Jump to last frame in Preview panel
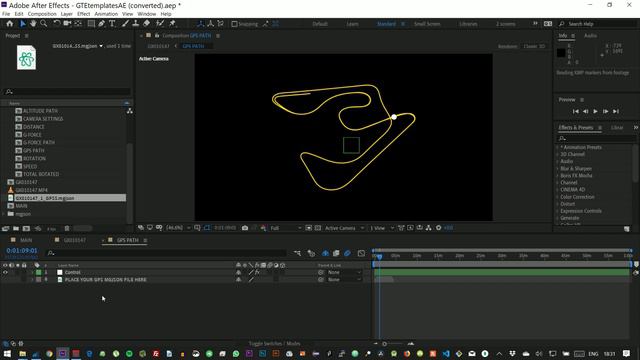Image resolution: width=640 pixels, height=360 pixels. point(616,111)
